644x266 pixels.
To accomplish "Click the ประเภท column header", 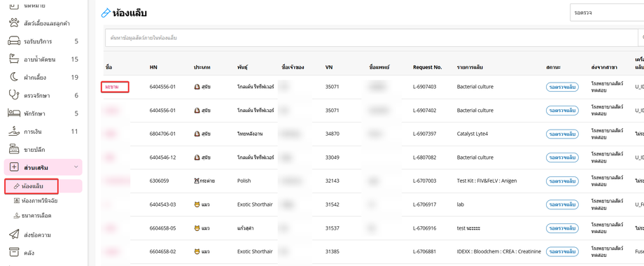I will (x=202, y=67).
